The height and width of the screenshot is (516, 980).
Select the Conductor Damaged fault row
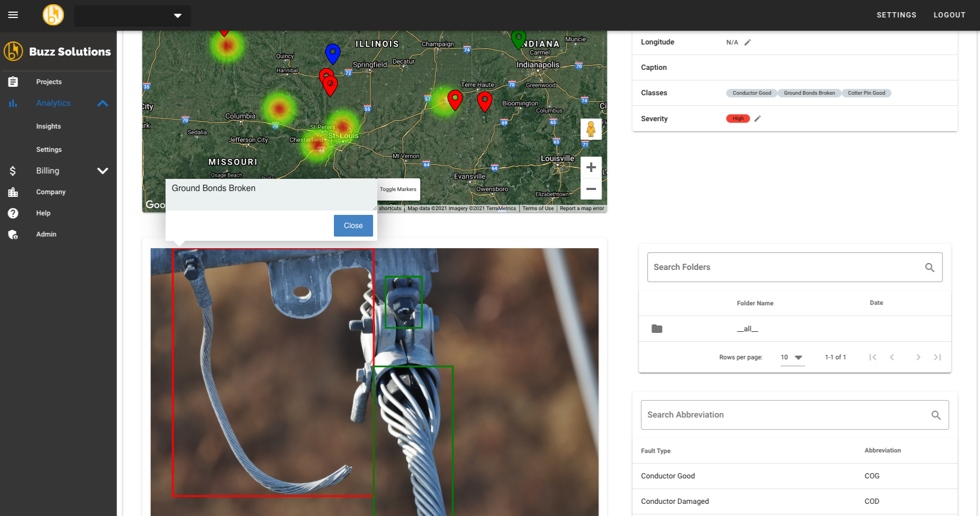point(795,502)
